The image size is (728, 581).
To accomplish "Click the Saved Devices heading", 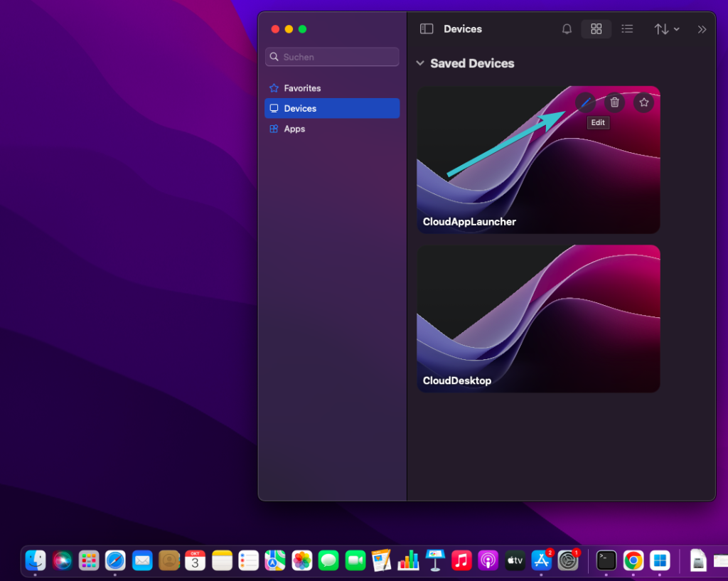I will (472, 63).
